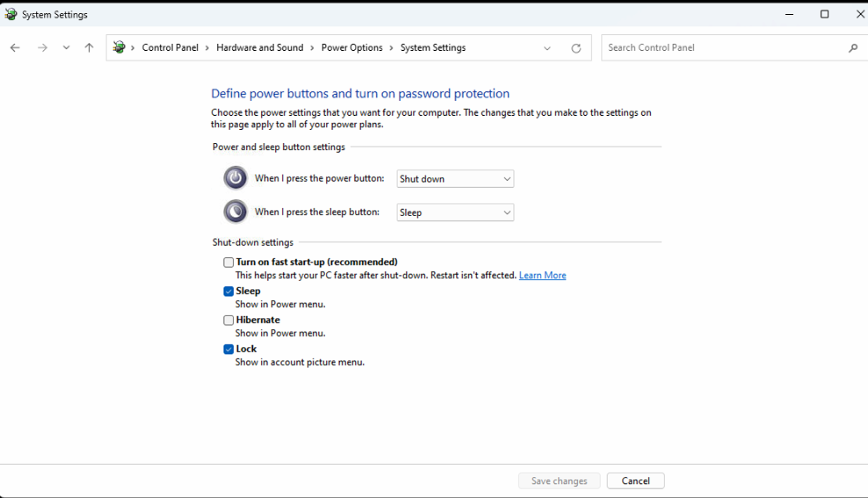
Task: Open the power button action dropdown
Action: click(x=455, y=178)
